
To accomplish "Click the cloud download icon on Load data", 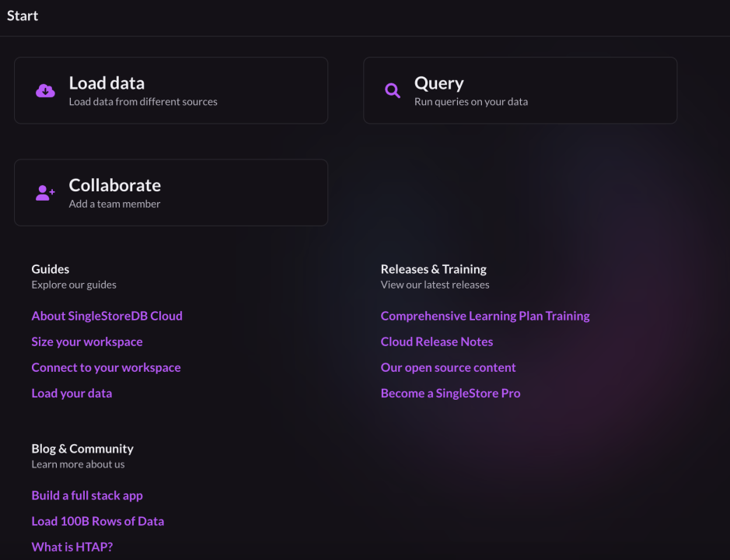I will pos(45,91).
